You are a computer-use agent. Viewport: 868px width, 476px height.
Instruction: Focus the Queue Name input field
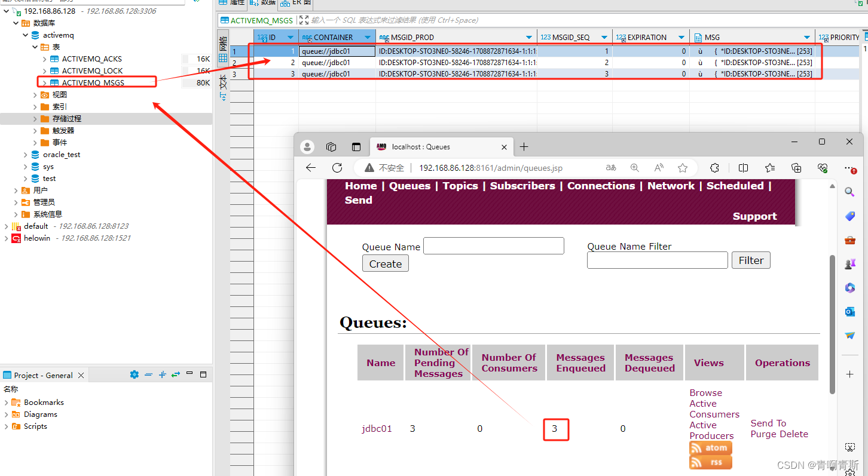494,245
